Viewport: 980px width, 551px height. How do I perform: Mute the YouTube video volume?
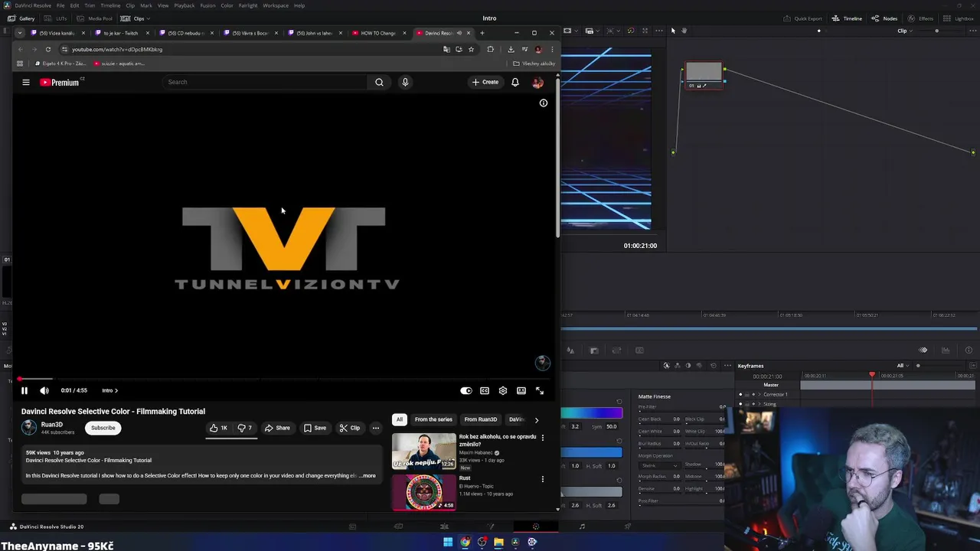[44, 390]
